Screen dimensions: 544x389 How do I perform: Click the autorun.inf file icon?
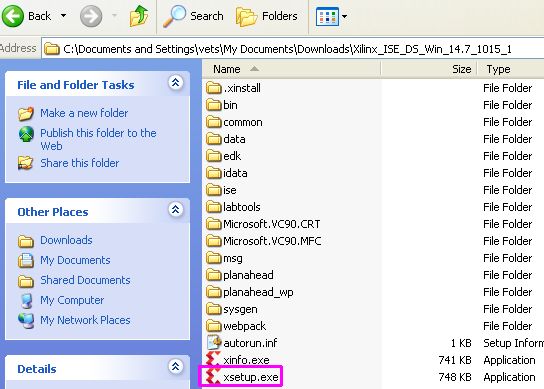coord(214,342)
